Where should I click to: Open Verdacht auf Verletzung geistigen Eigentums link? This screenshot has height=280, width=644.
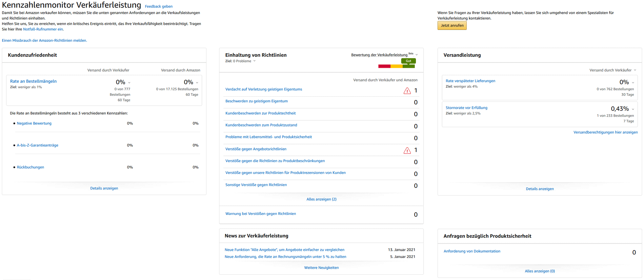tap(264, 89)
